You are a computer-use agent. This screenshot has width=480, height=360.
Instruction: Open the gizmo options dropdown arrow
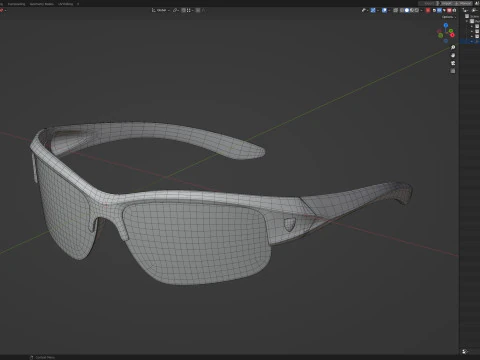tap(378, 10)
